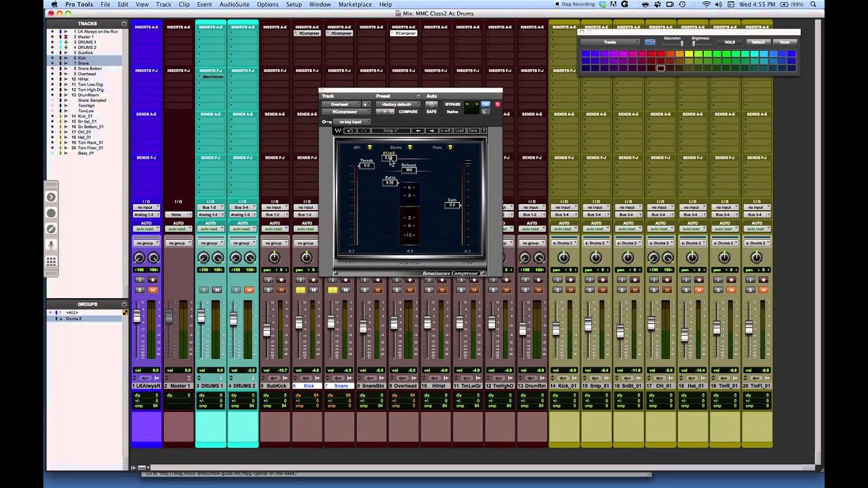Select the Kick track name in Tracks list
Image resolution: width=868 pixels, height=488 pixels.
tap(81, 58)
